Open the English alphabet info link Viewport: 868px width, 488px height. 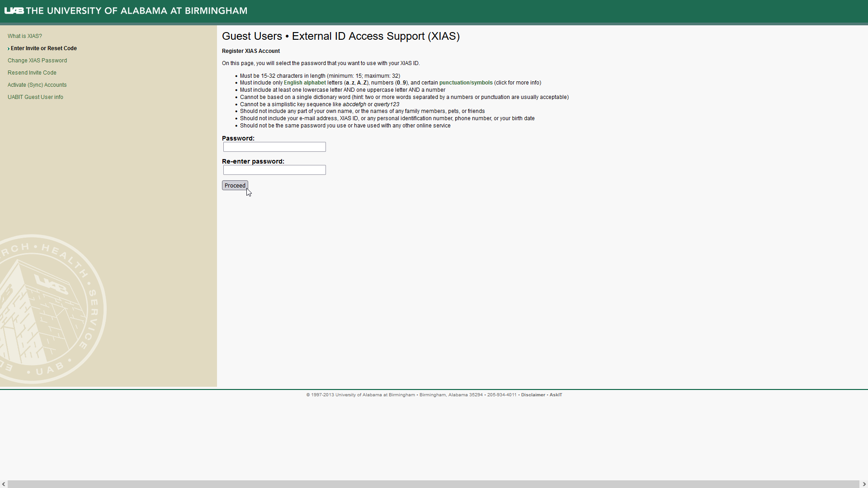click(x=305, y=83)
